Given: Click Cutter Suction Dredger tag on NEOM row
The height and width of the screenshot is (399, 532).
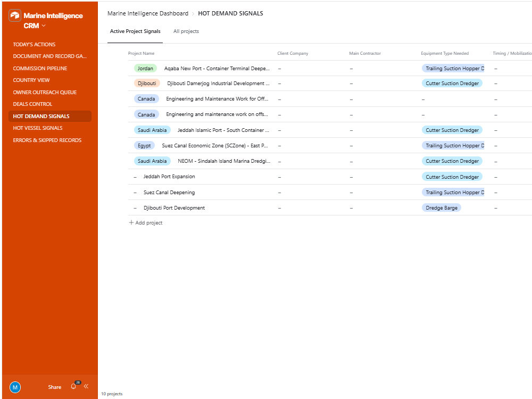Looking at the screenshot, I should click(x=452, y=161).
